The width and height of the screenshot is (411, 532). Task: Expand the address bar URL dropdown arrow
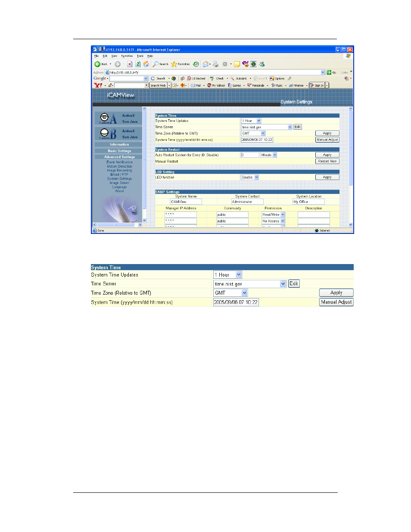point(323,72)
